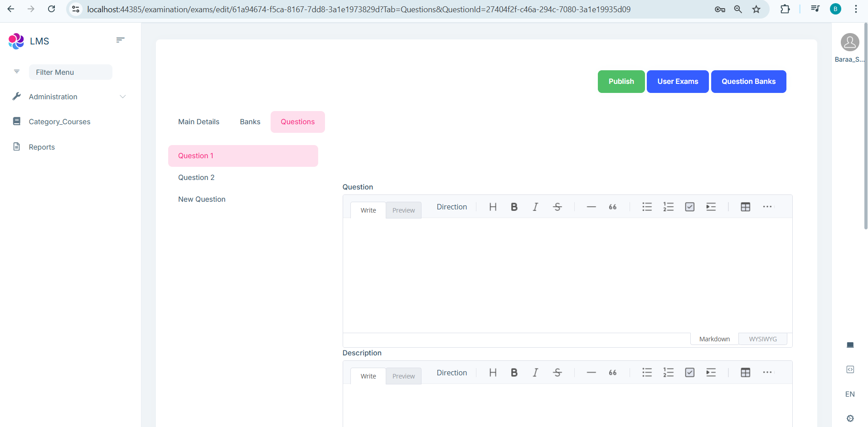Switch to the Banks tab
The height and width of the screenshot is (427, 868).
pyautogui.click(x=250, y=121)
